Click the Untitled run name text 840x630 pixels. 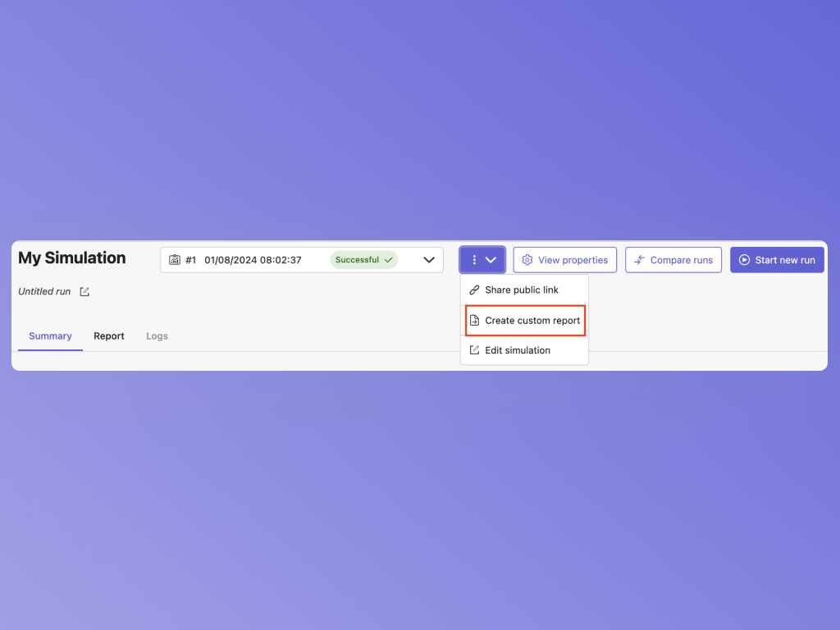(x=44, y=291)
